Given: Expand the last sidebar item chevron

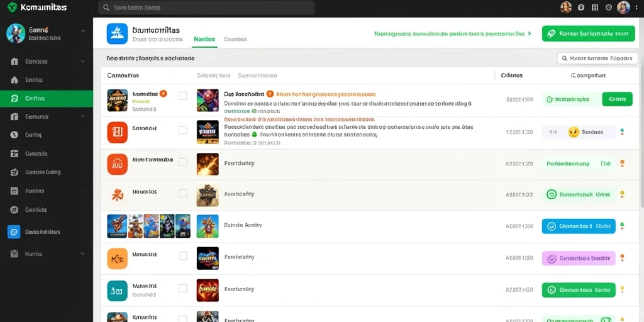Looking at the screenshot, I should 82,254.
